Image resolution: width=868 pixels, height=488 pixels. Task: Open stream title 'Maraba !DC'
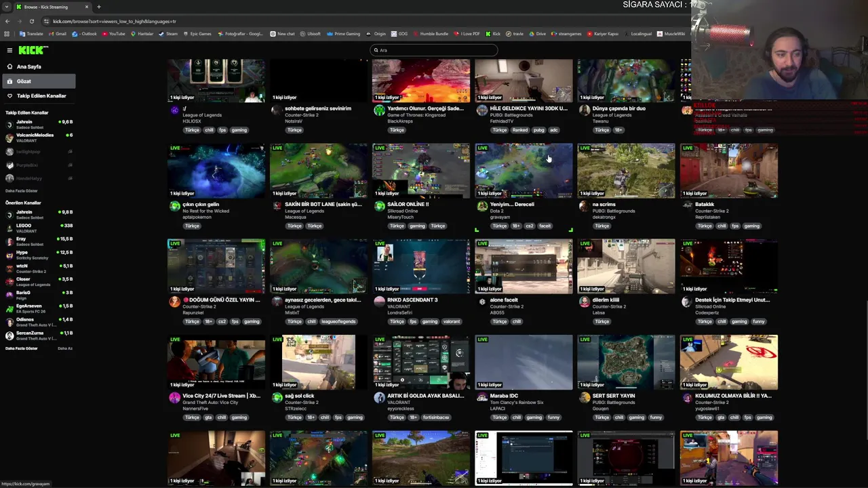504,396
